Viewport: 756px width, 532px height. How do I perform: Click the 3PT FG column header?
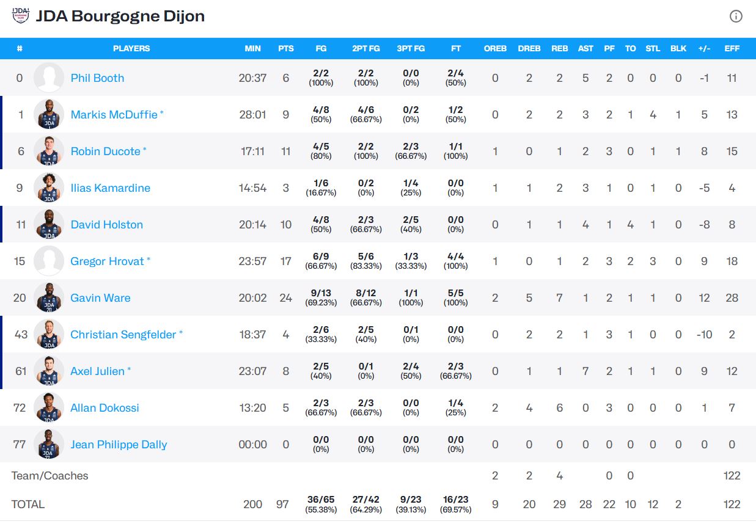411,49
